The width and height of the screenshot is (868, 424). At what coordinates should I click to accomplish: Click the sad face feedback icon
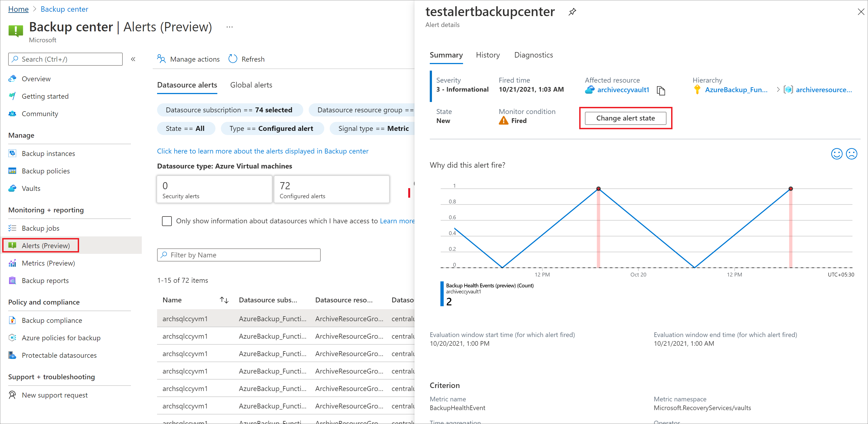851,154
